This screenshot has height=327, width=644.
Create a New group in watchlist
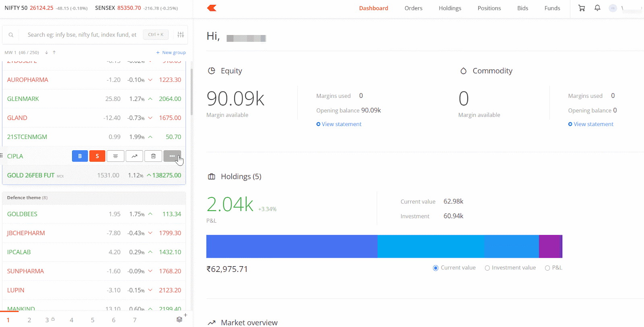(x=171, y=52)
